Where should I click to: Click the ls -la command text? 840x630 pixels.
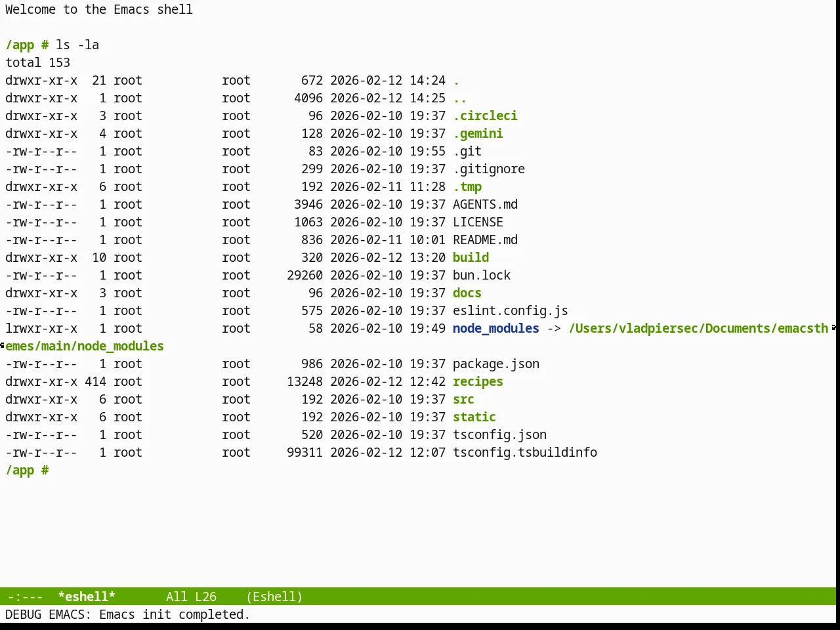point(77,45)
